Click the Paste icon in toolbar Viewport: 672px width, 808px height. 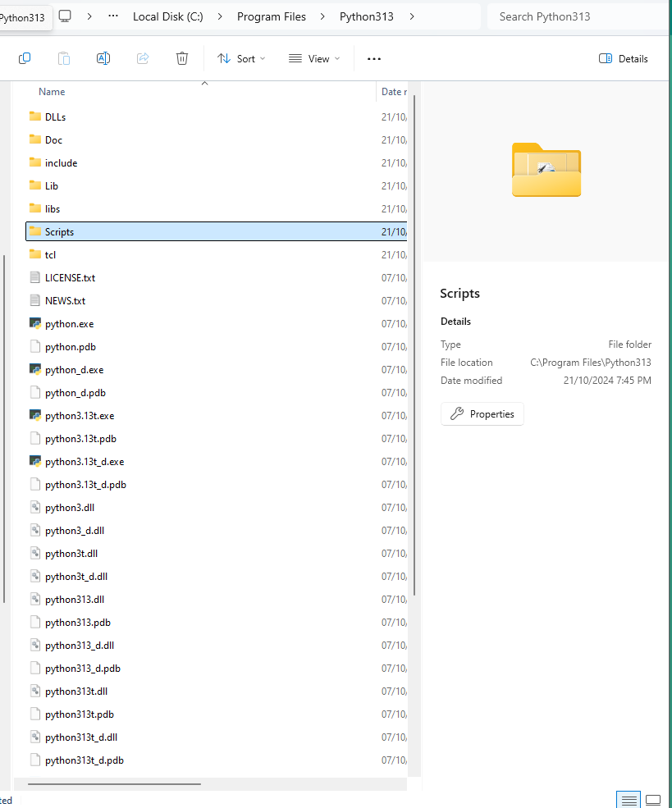(x=64, y=58)
